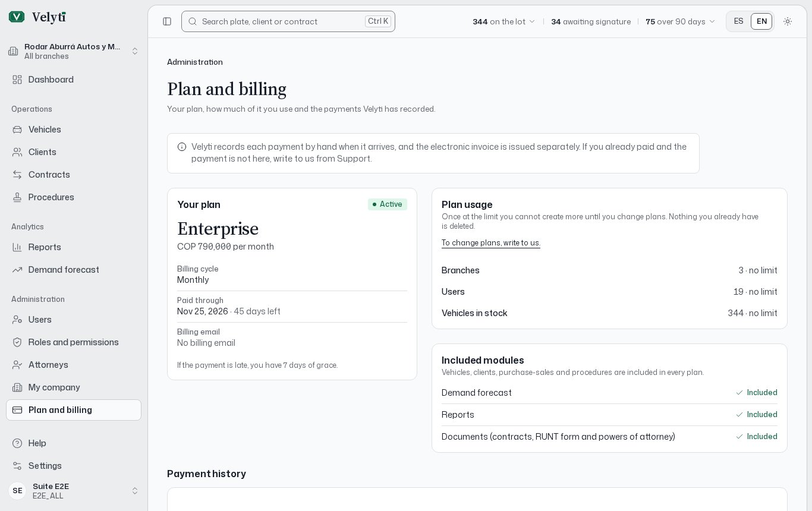Select the EN language option

coord(761,21)
